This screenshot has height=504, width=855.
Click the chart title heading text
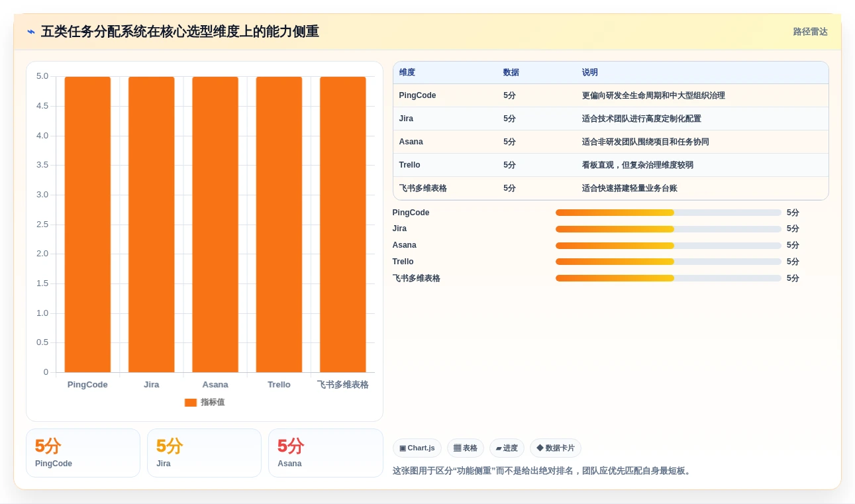point(179,32)
